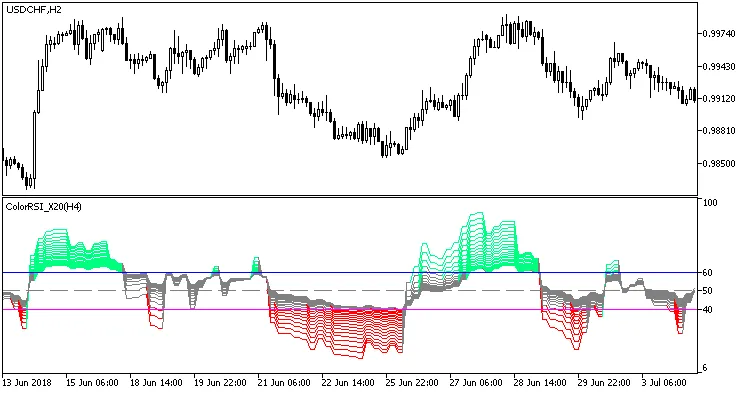Select the blue overbought level line

[x=350, y=273]
